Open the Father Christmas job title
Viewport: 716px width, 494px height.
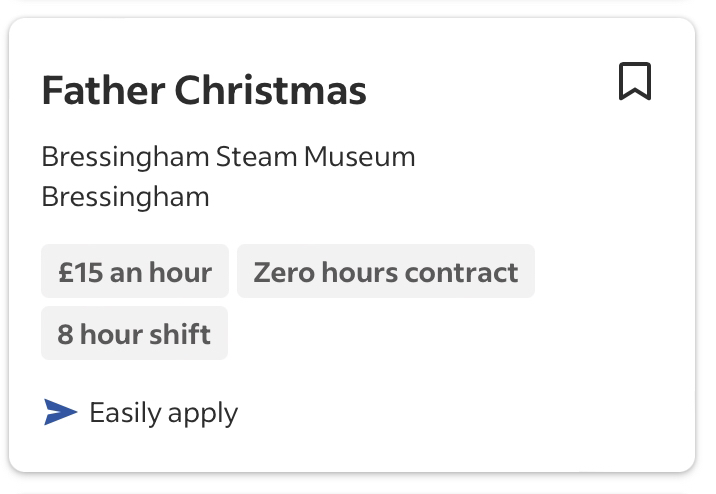pos(204,90)
